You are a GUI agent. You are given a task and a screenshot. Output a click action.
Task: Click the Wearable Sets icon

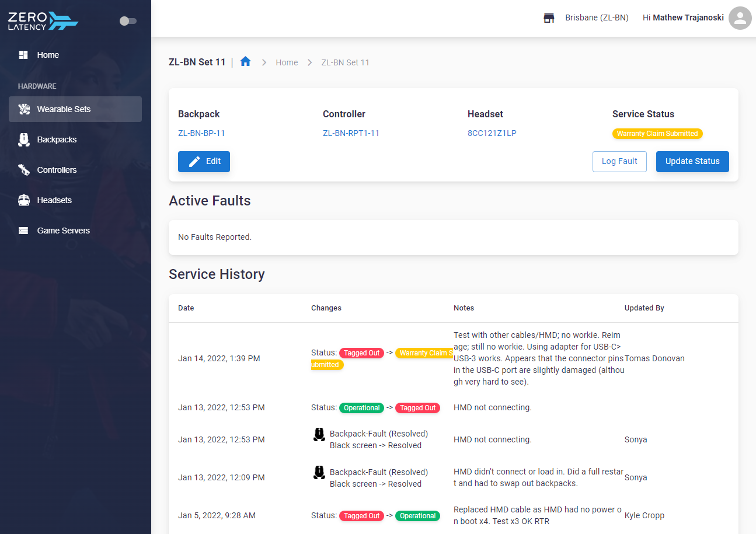tap(23, 109)
